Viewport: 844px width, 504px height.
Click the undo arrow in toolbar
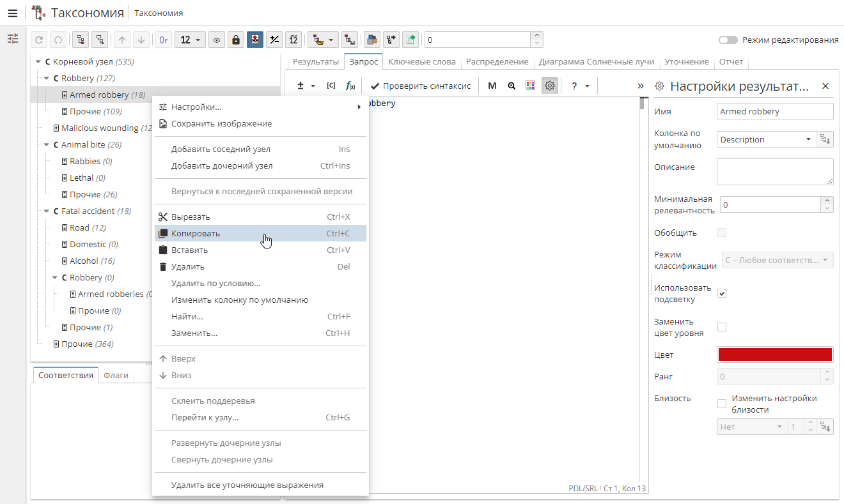click(40, 40)
